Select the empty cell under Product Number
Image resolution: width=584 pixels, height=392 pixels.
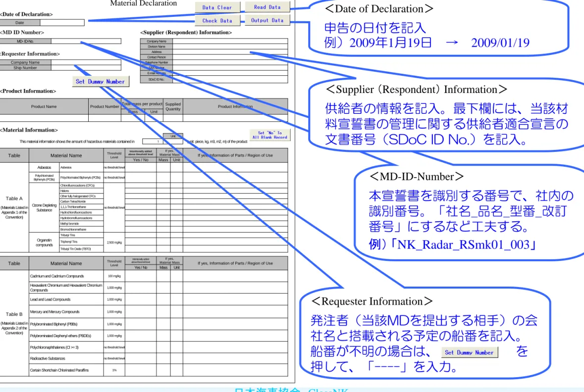[105, 118]
